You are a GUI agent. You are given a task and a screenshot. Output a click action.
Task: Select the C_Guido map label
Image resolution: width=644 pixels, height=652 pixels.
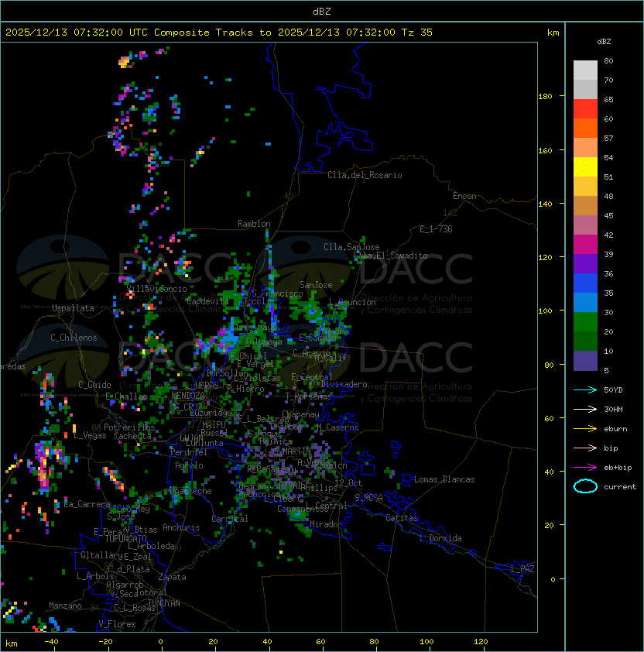click(x=94, y=385)
